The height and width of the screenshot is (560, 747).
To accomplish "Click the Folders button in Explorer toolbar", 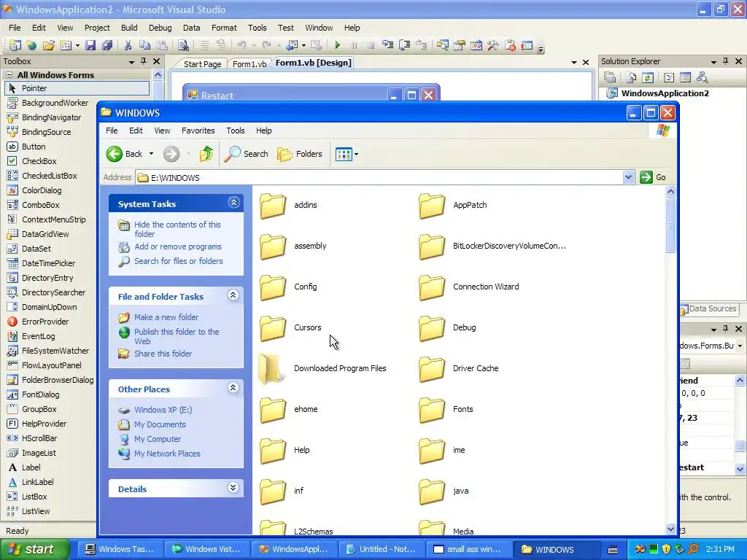I will coord(300,154).
